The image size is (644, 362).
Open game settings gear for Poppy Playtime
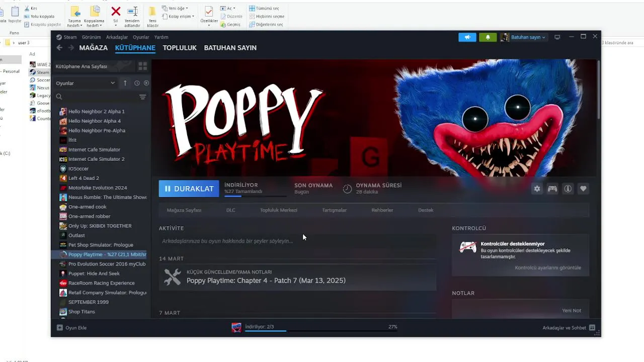click(x=537, y=189)
